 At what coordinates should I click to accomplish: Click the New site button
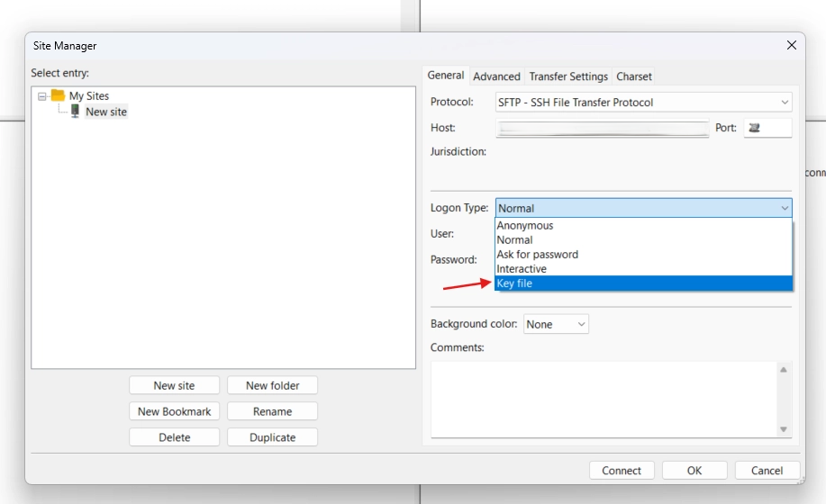tap(175, 385)
